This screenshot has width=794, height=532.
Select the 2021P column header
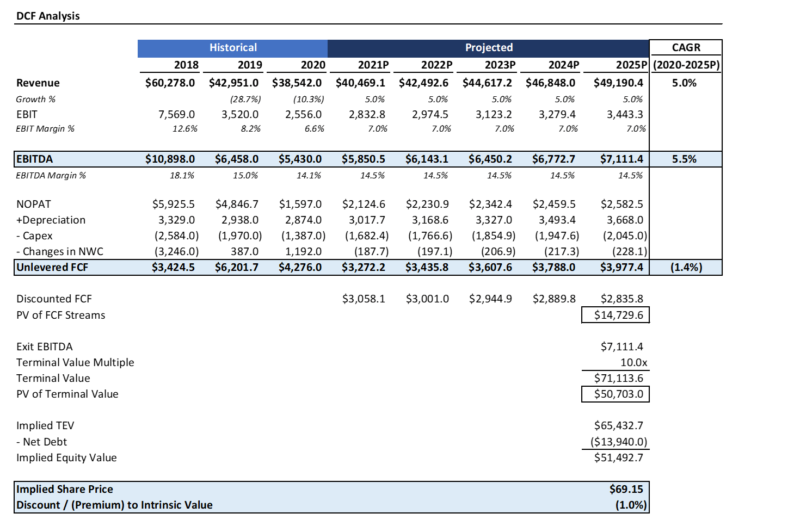(374, 65)
